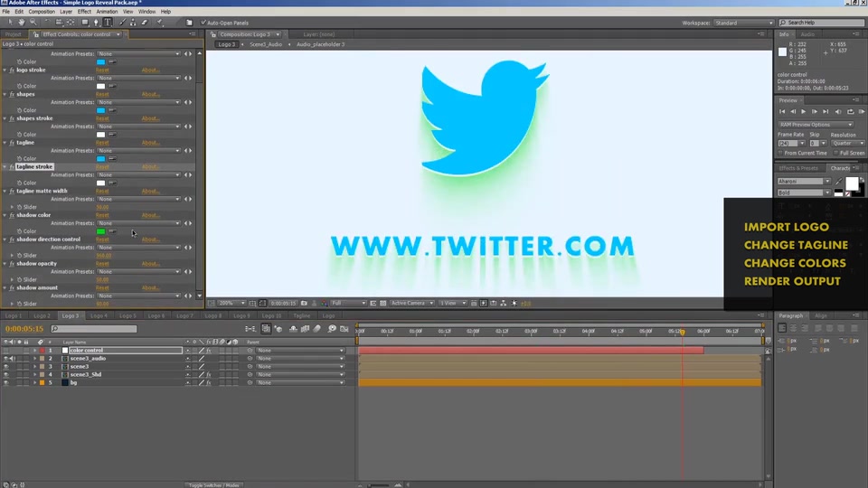Toggle the fx switch on the shadow color effect

click(12, 215)
